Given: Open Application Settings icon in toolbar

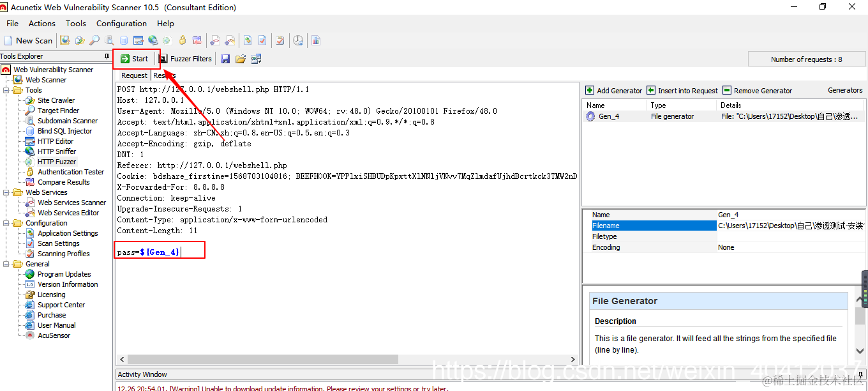Looking at the screenshot, I should pos(248,40).
